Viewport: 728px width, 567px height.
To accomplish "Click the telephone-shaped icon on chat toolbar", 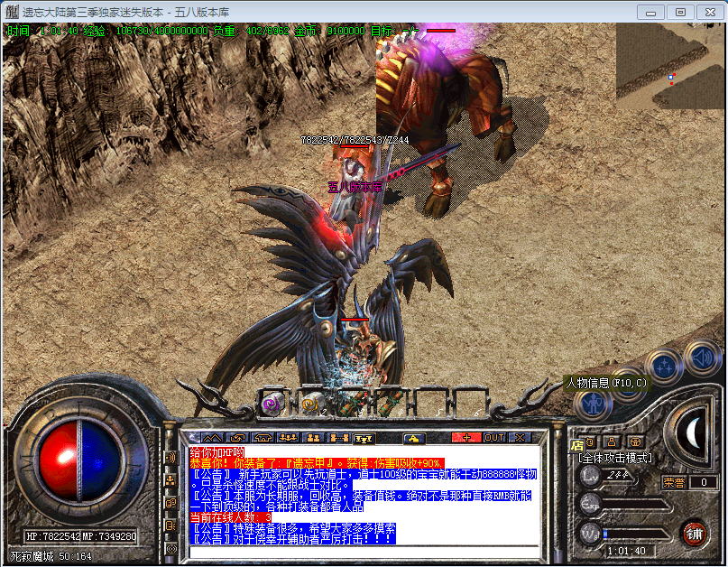I will (263, 438).
